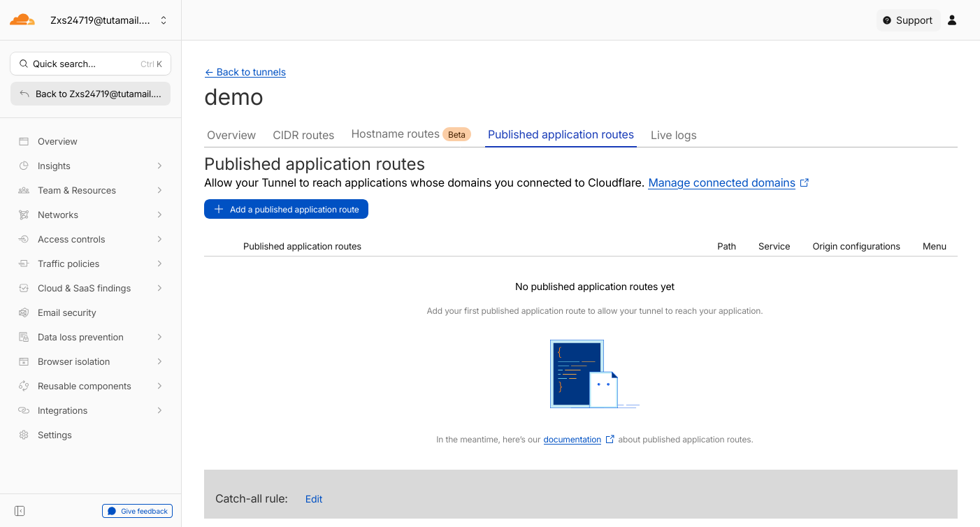Switch to the CIDR routes tab

(x=303, y=135)
